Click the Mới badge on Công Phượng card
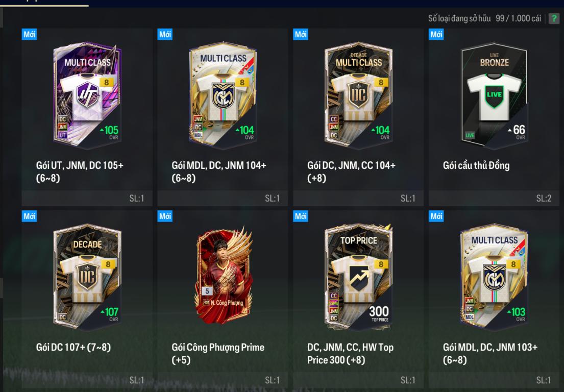The width and height of the screenshot is (564, 392). [165, 216]
